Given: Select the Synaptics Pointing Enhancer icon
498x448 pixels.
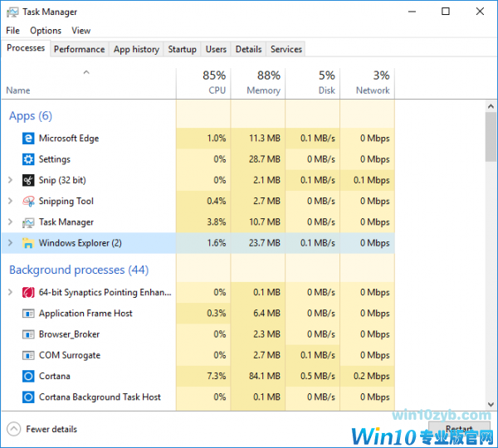Looking at the screenshot, I should coord(28,292).
